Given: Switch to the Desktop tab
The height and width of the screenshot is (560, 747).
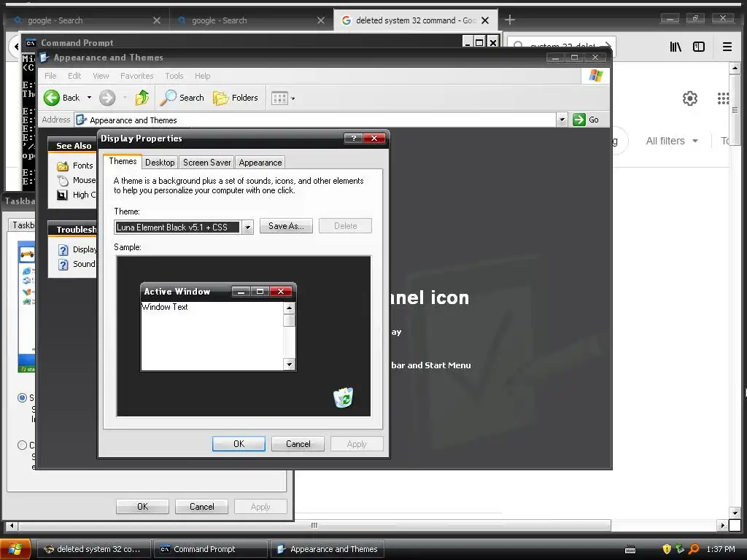Looking at the screenshot, I should coord(160,163).
